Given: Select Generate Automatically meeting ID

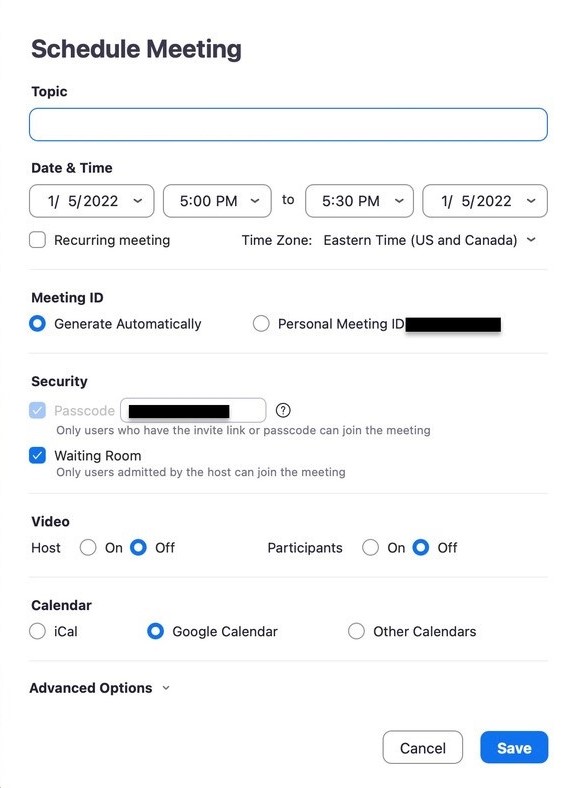Looking at the screenshot, I should [38, 324].
